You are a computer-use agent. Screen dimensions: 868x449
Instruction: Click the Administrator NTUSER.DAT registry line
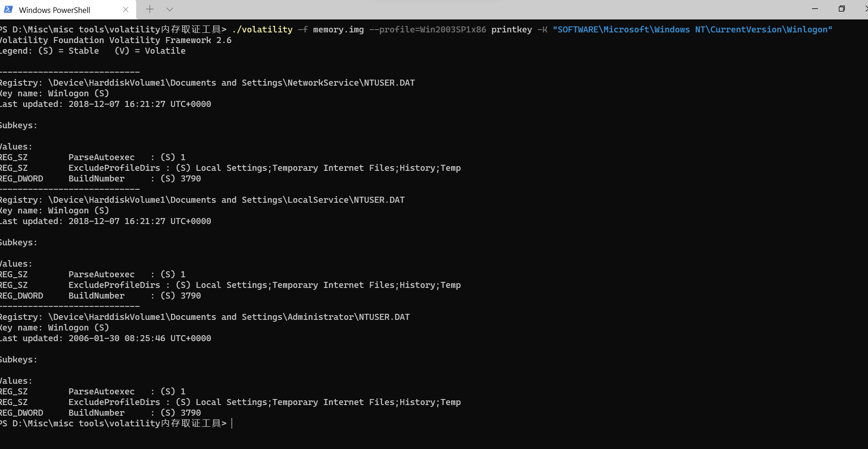pyautogui.click(x=204, y=317)
